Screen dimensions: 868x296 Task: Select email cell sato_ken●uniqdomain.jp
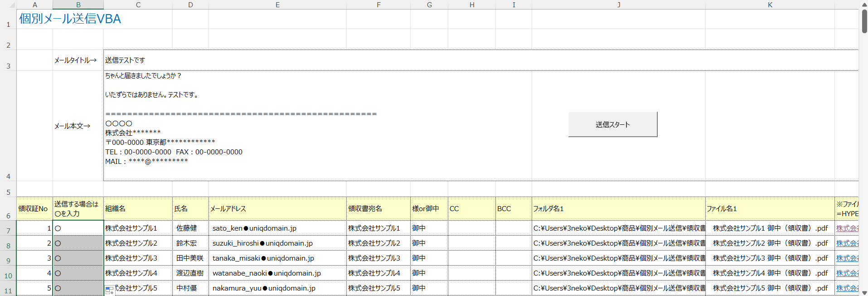[277, 228]
